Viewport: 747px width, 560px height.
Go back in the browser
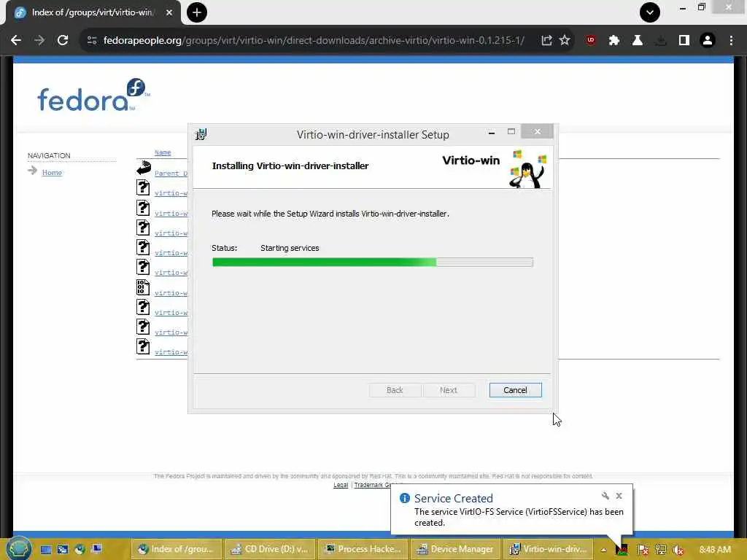16,41
